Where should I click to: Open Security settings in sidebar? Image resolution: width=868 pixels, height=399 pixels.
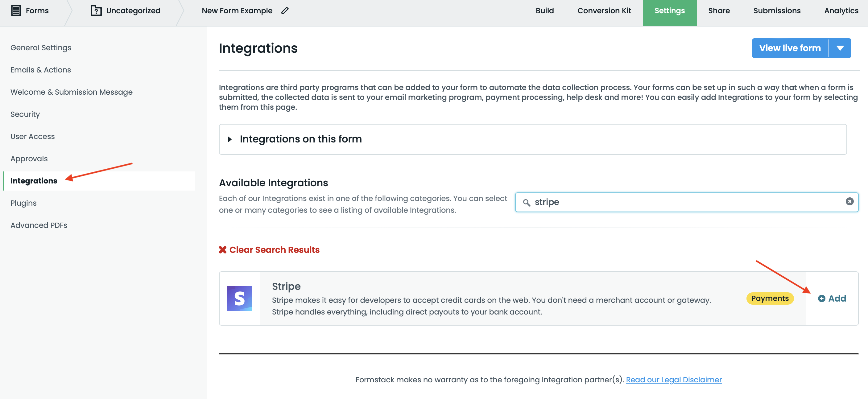point(25,114)
